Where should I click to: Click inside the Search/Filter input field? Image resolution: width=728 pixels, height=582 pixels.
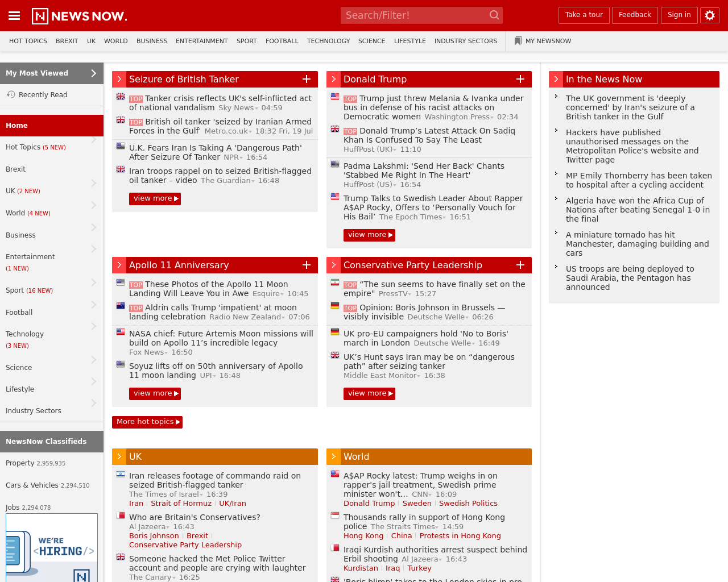pos(415,14)
